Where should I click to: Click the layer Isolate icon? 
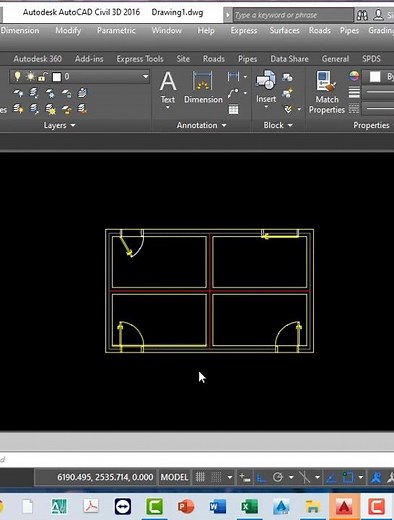(34, 93)
